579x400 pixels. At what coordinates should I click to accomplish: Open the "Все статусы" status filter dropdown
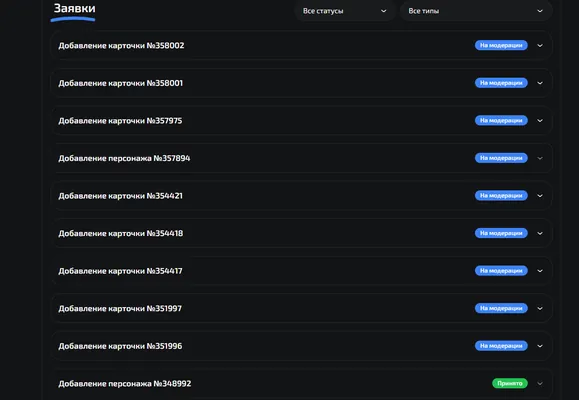(345, 11)
